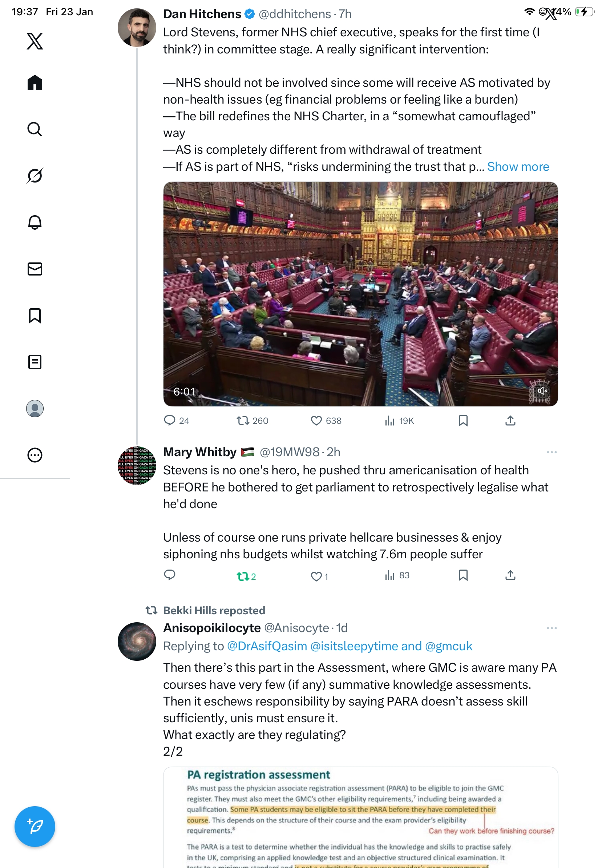606x868 pixels.
Task: Open the profile avatar in the sidebar
Action: pyautogui.click(x=35, y=408)
